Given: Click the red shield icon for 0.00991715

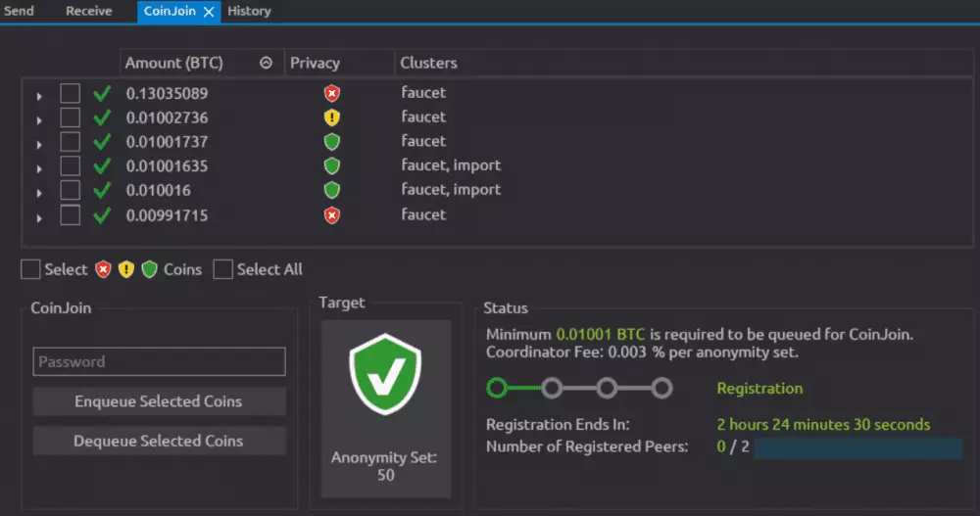Looking at the screenshot, I should pos(332,215).
